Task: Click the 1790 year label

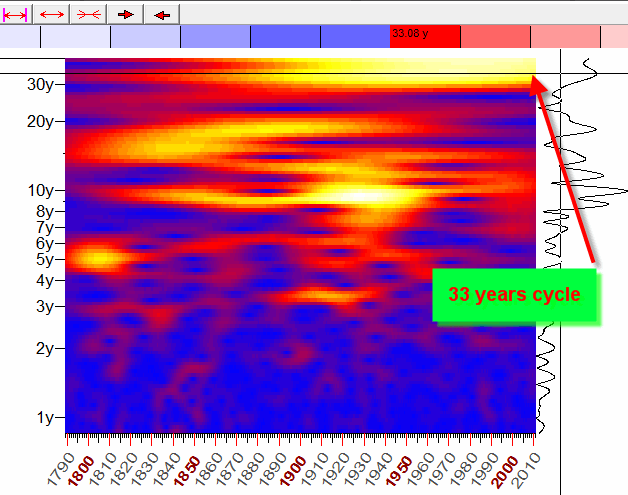Action: [x=60, y=469]
